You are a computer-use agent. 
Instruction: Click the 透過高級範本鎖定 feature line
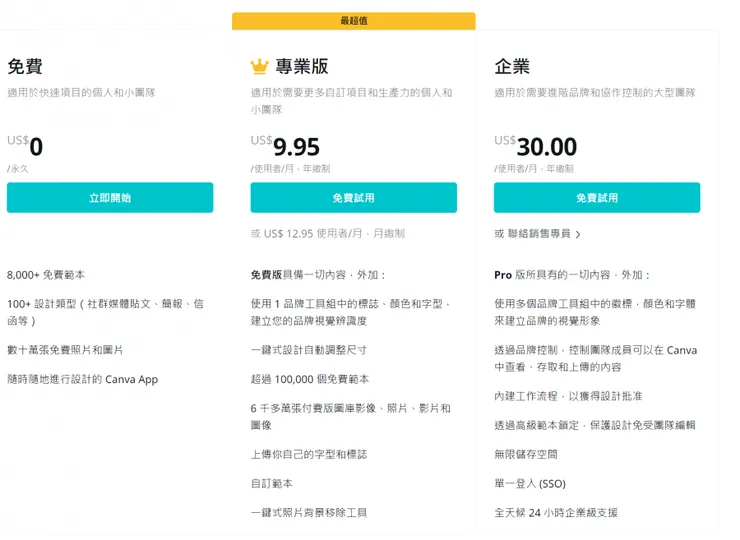tap(595, 425)
